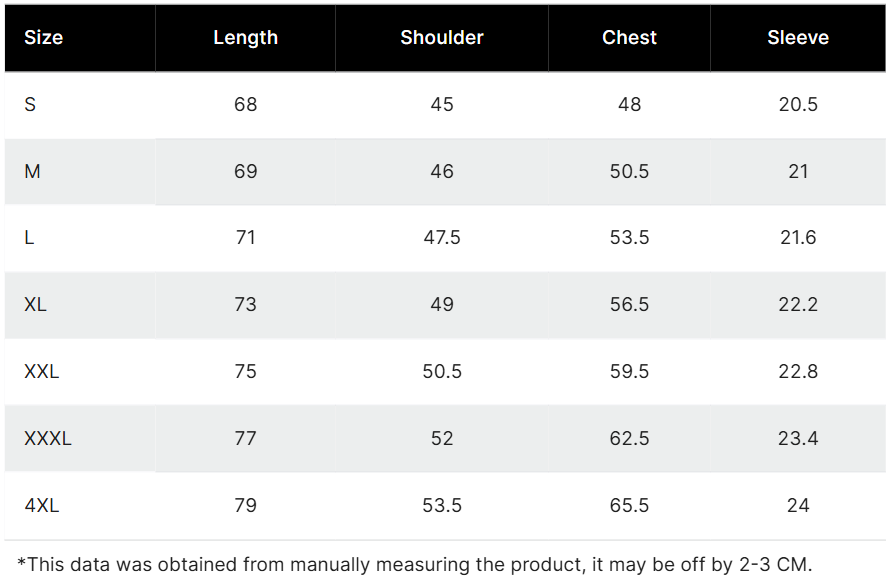The height and width of the screenshot is (585, 895).
Task: Click the sleeve value 20.5 for size S
Action: [798, 105]
